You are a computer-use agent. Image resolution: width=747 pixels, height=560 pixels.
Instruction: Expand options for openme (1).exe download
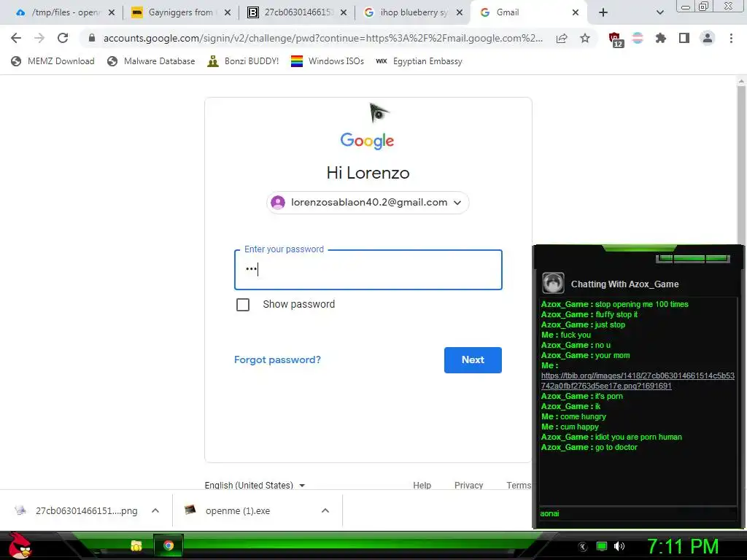[x=325, y=510]
